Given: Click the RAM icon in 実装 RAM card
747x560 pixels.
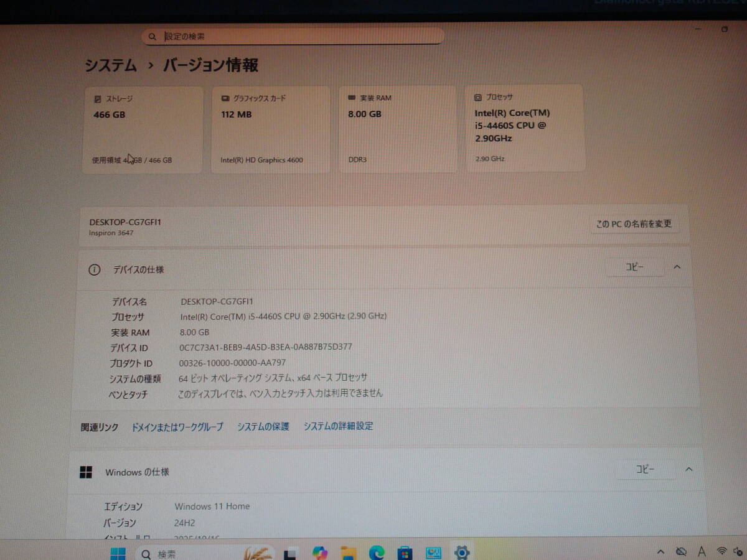Looking at the screenshot, I should (352, 98).
